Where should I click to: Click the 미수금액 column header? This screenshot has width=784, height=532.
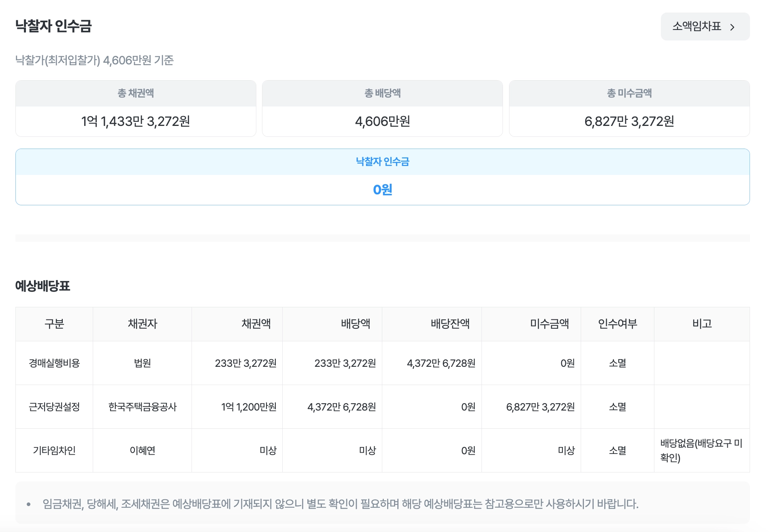tap(549, 324)
